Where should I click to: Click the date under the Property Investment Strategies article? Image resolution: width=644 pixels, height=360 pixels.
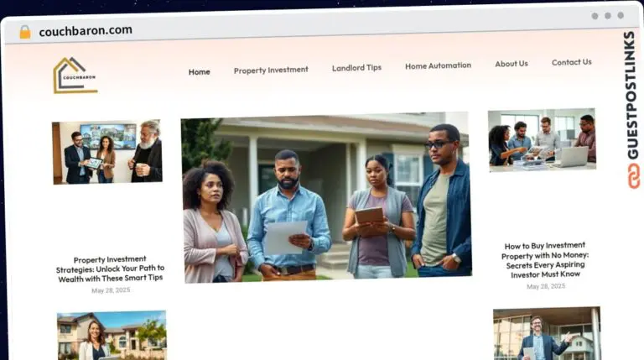click(110, 290)
